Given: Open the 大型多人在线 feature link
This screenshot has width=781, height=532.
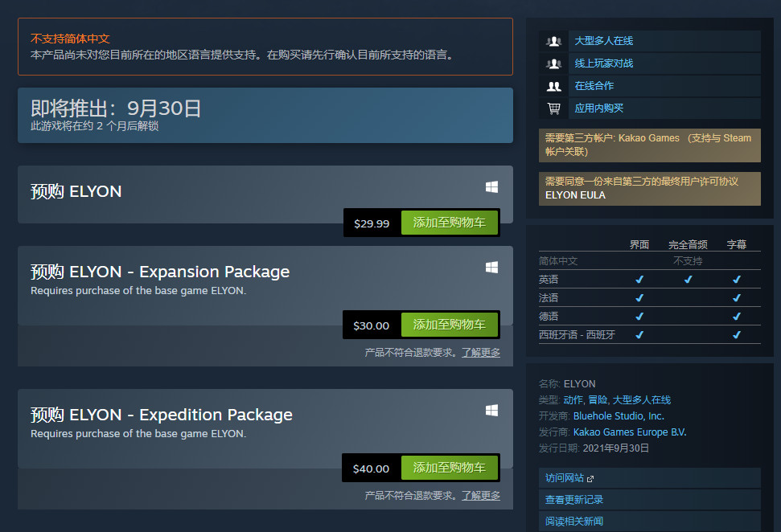Looking at the screenshot, I should [604, 41].
